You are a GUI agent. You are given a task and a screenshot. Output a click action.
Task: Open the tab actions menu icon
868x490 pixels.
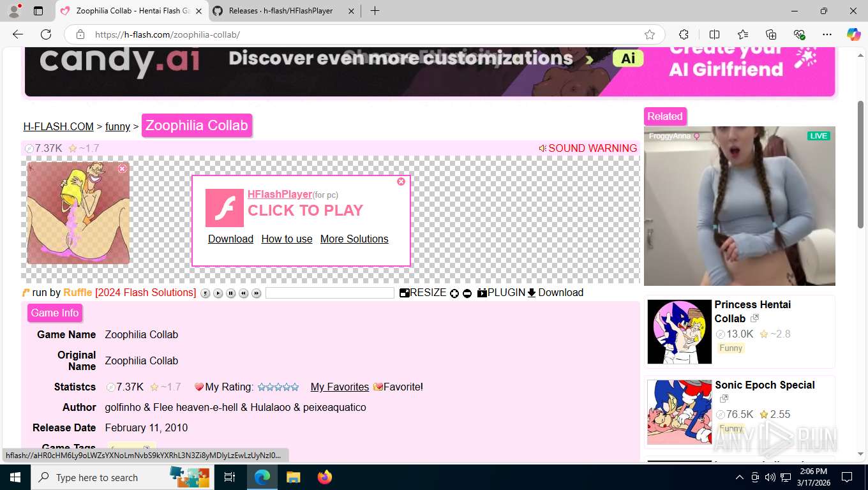[38, 11]
